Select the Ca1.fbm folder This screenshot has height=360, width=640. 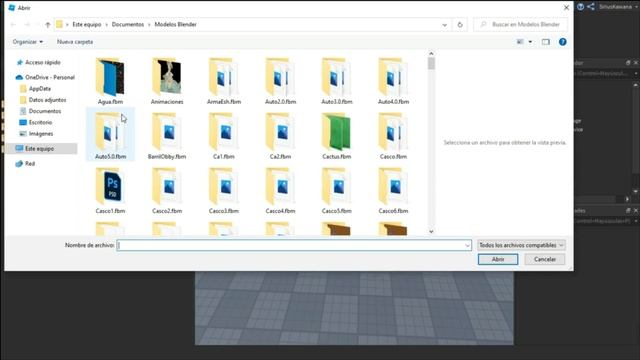coord(224,136)
